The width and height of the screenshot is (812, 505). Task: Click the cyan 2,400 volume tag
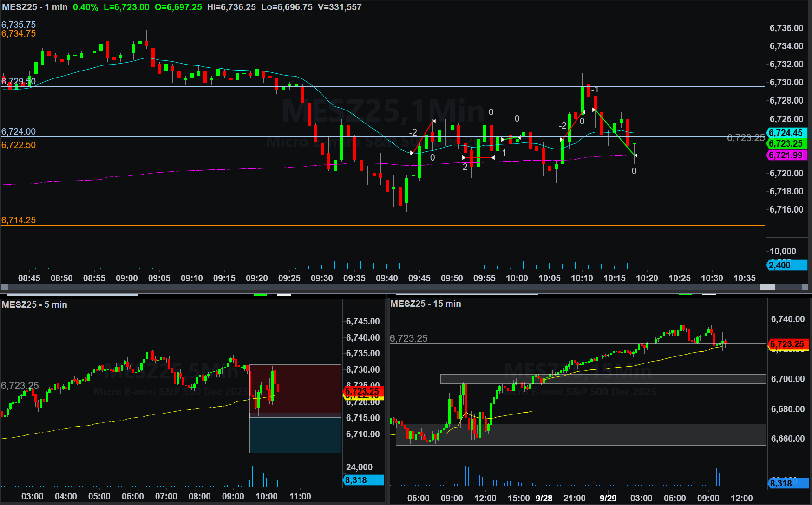786,265
